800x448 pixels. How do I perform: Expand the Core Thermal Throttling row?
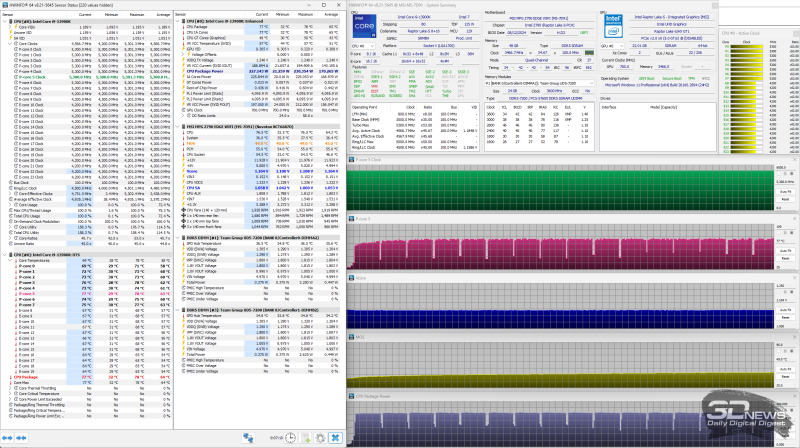pos(7,386)
